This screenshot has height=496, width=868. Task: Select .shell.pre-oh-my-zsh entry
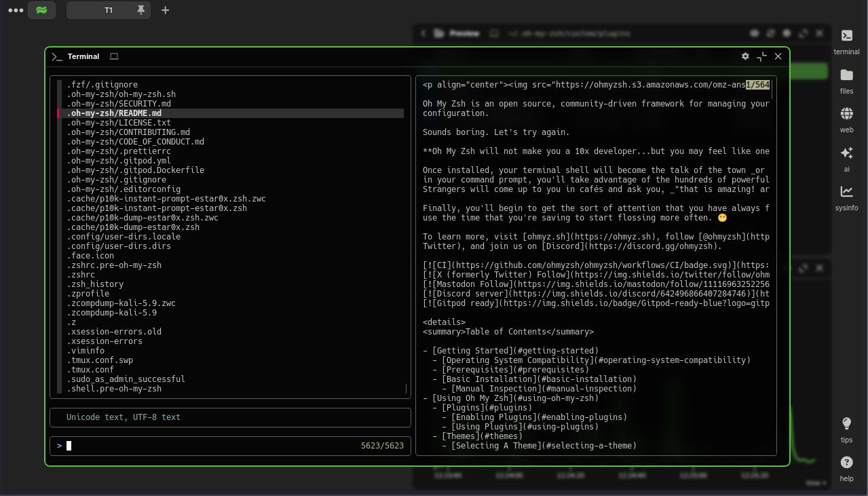pyautogui.click(x=114, y=389)
